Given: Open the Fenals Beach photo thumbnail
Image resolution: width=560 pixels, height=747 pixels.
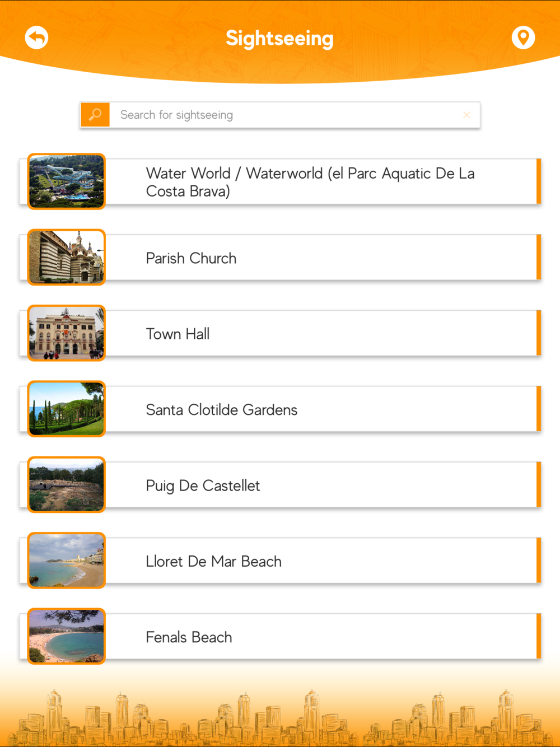Looking at the screenshot, I should point(67,636).
